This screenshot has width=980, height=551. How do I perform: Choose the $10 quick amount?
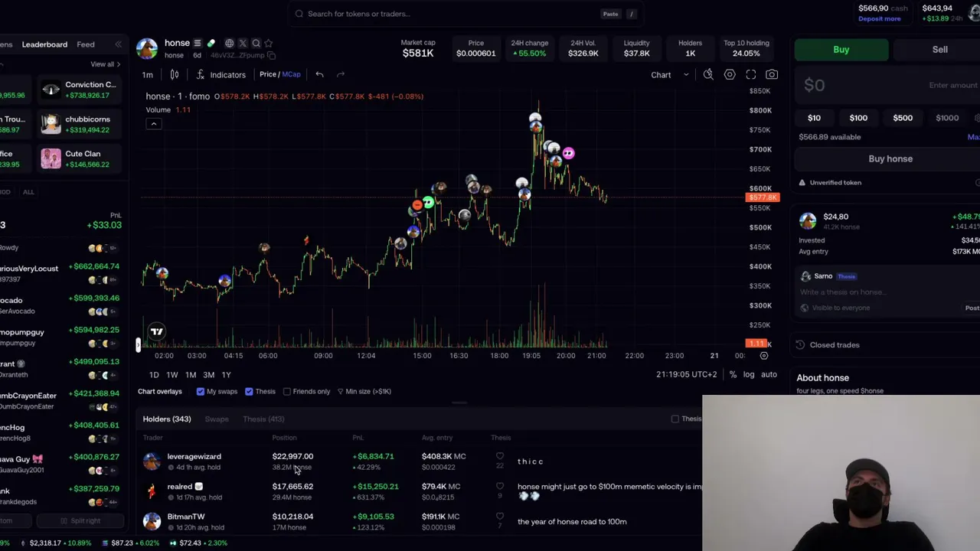(x=814, y=118)
